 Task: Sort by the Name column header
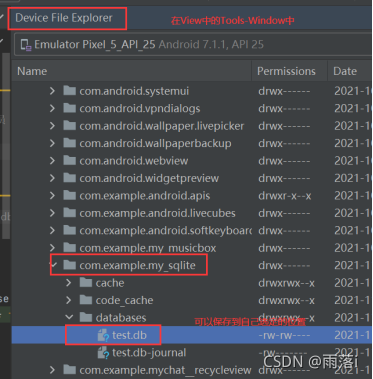(x=32, y=71)
